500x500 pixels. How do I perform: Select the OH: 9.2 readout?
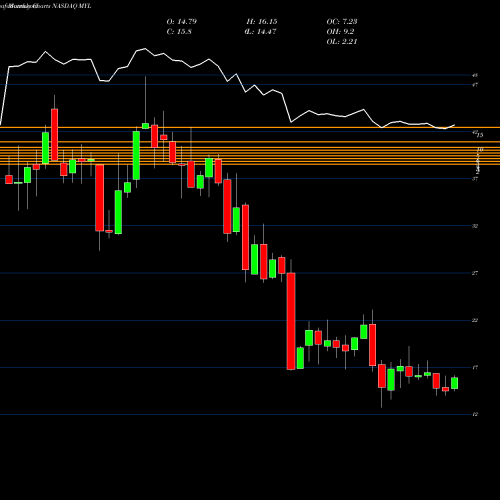click(340, 32)
